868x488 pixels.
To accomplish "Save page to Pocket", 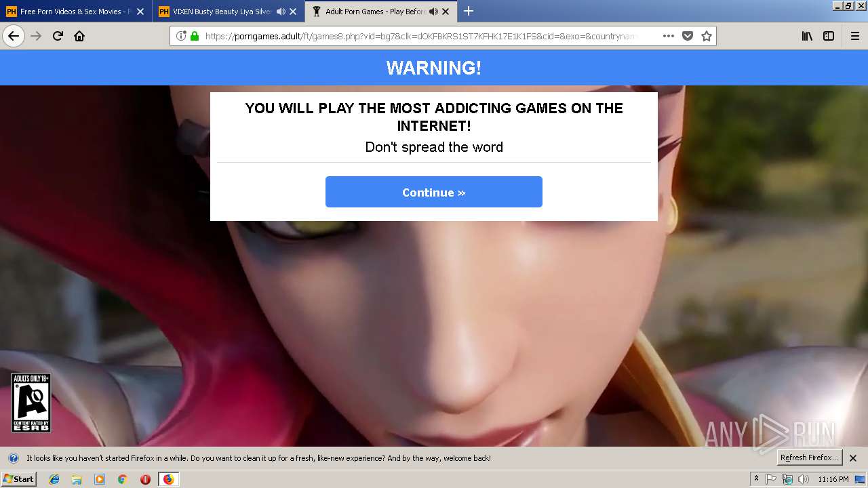I will (688, 36).
